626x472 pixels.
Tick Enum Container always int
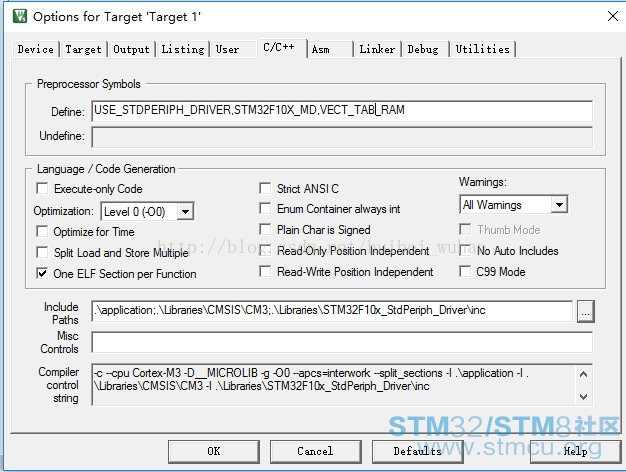[265, 208]
